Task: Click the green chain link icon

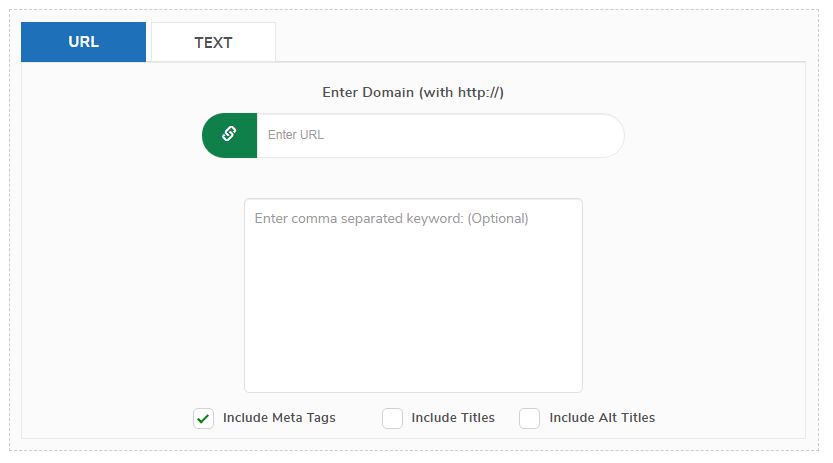Action: [x=229, y=134]
